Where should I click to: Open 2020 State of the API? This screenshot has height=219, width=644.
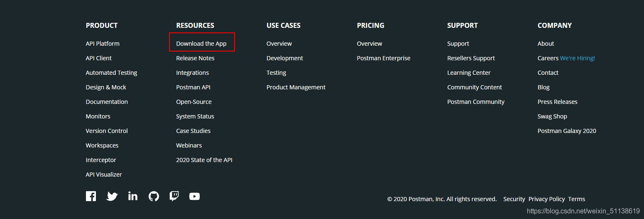[204, 160]
